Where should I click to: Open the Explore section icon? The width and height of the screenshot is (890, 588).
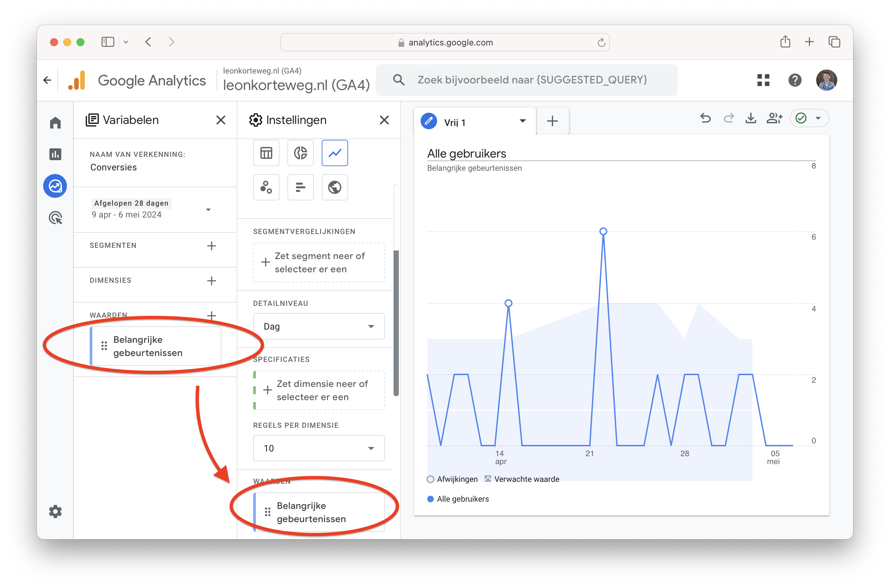55,186
